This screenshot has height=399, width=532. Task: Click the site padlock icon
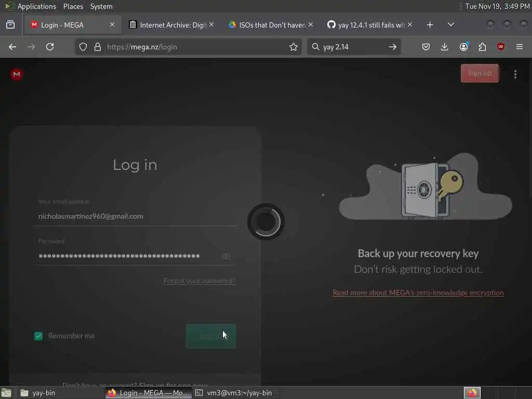pyautogui.click(x=98, y=47)
